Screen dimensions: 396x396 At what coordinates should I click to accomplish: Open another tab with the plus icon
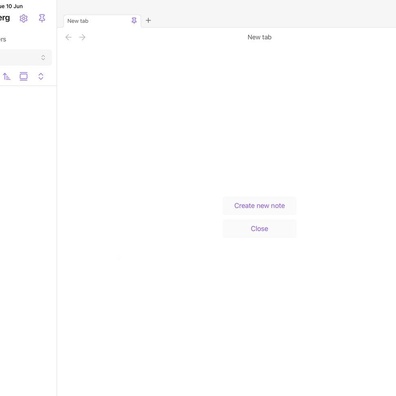[148, 20]
